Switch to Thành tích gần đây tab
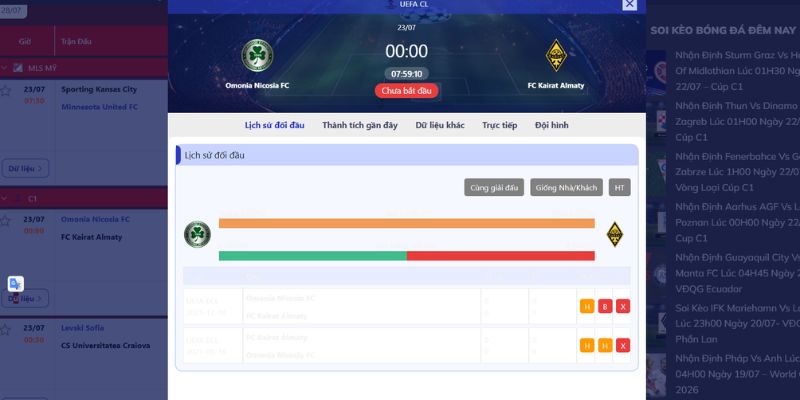The height and width of the screenshot is (400, 800). point(360,125)
